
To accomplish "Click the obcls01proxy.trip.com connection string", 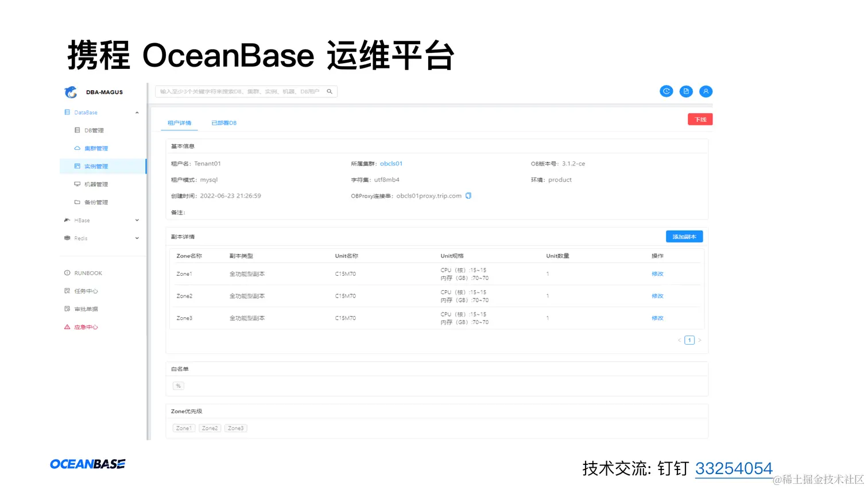I will point(429,196).
